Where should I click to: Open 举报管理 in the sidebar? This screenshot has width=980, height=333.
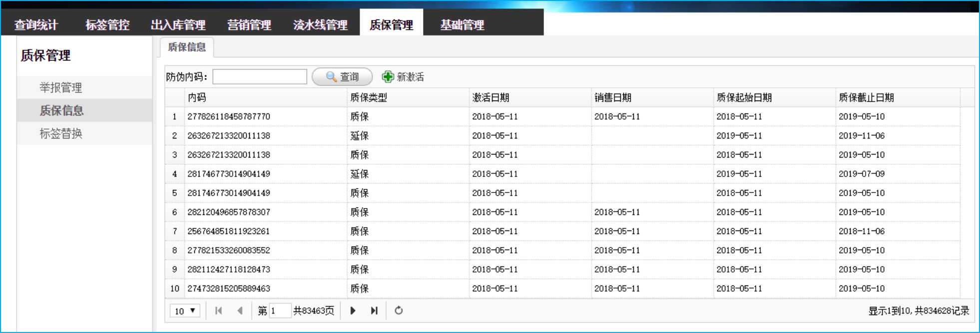(x=61, y=87)
